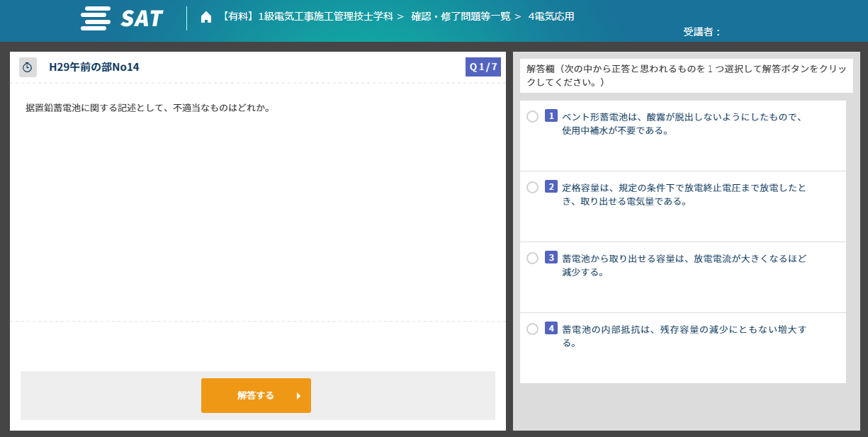Click the number 3 answer badge
The width and height of the screenshot is (868, 437).
(551, 258)
